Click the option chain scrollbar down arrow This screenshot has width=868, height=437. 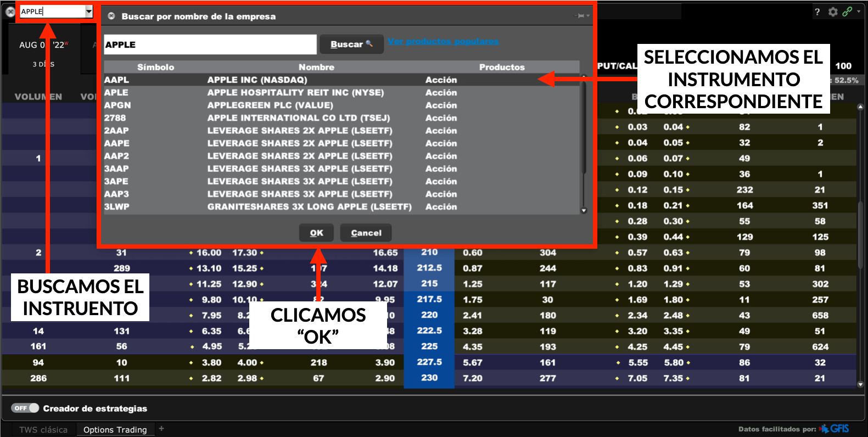860,384
